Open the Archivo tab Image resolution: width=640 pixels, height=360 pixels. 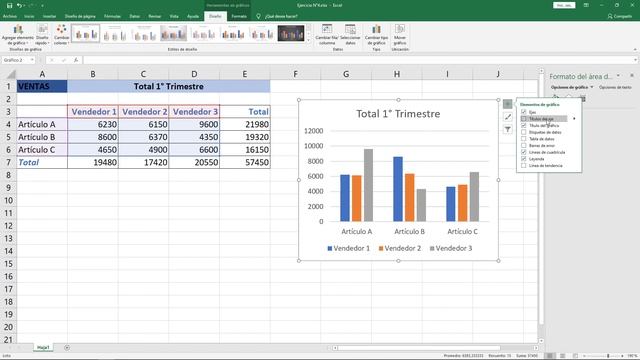(10, 16)
